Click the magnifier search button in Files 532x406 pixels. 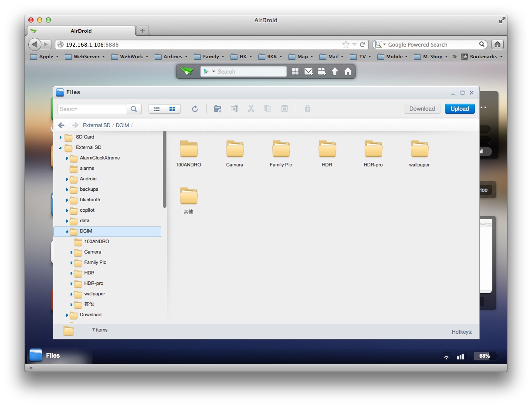[134, 109]
